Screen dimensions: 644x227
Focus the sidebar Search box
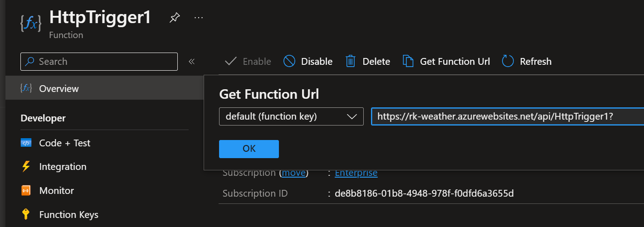coord(99,62)
